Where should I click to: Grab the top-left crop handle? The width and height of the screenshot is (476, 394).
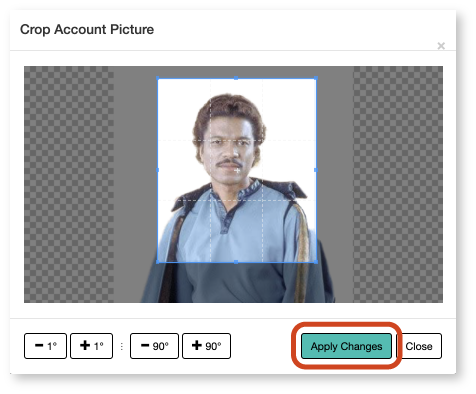coord(158,79)
